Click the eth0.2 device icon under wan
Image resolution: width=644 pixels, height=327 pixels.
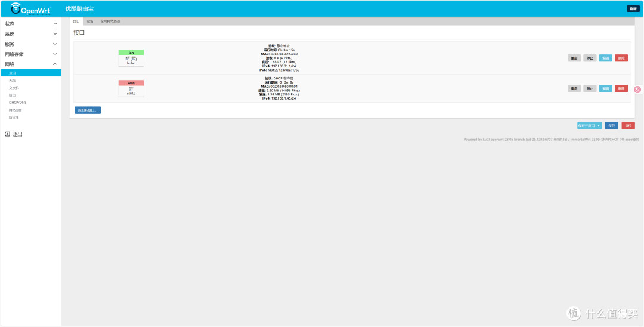point(131,89)
